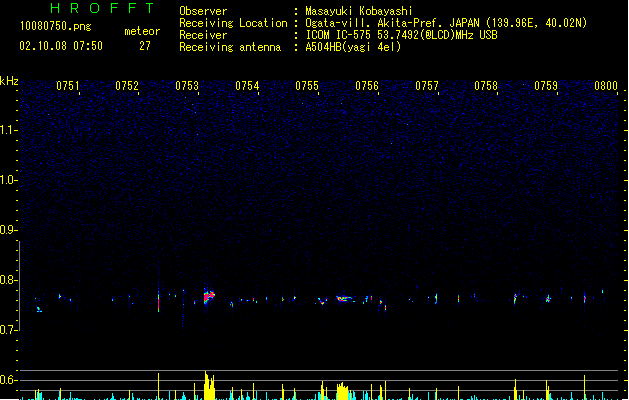The width and height of the screenshot is (629, 400).
Task: Click the date stamp 02.10.08 07:50
Action: tap(61, 46)
